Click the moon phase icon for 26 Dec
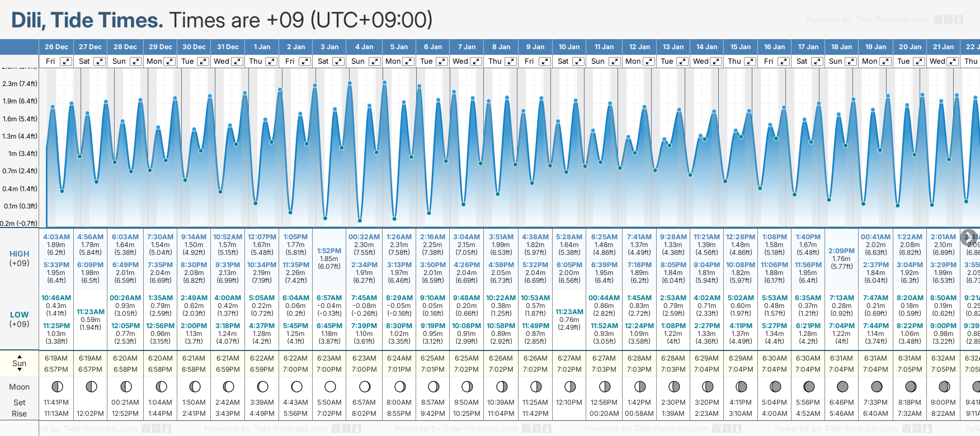 tap(56, 386)
